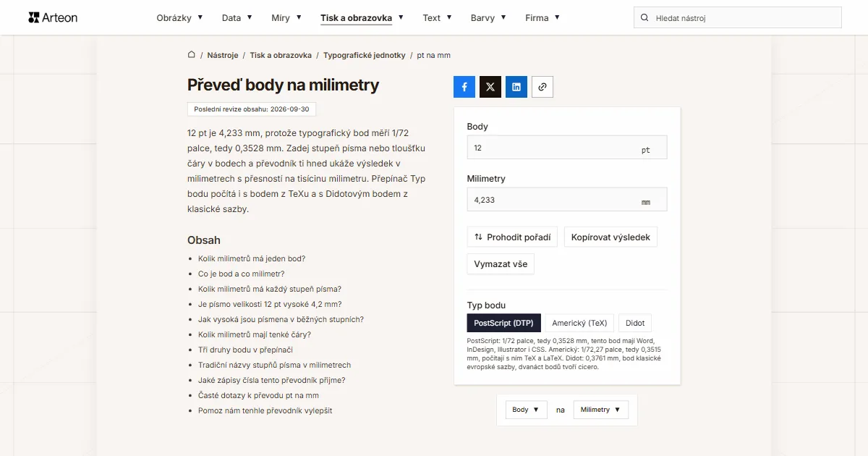This screenshot has height=456, width=868.
Task: Jump to 'Tradiční názvy stupňů písma v milimetrech'
Action: 275,365
